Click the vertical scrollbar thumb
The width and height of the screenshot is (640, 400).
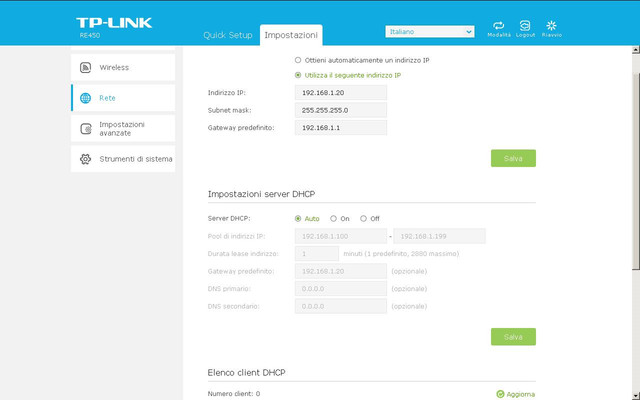(x=636, y=171)
